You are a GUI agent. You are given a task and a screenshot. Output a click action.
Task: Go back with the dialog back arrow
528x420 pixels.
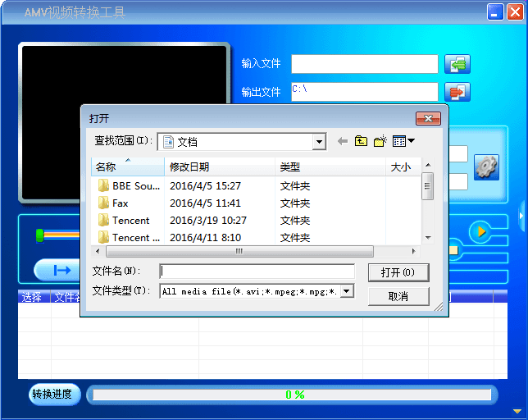[343, 141]
